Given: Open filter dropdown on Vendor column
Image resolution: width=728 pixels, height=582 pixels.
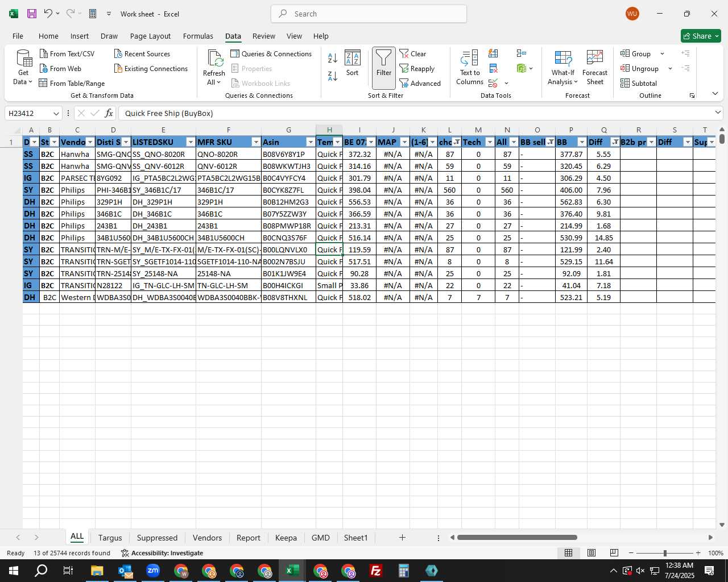Looking at the screenshot, I should pyautogui.click(x=90, y=142).
